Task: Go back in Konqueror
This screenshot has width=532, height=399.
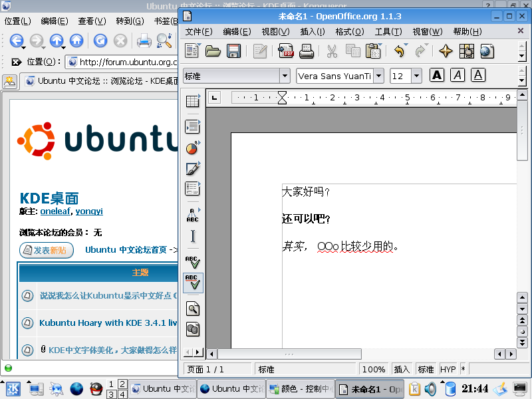Action: click(16, 41)
